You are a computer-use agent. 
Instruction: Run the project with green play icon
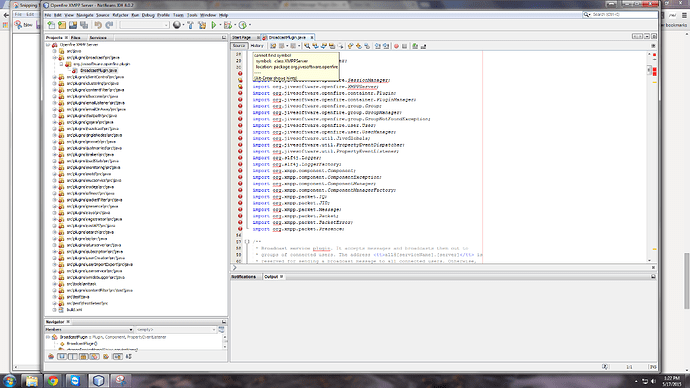pos(214,25)
